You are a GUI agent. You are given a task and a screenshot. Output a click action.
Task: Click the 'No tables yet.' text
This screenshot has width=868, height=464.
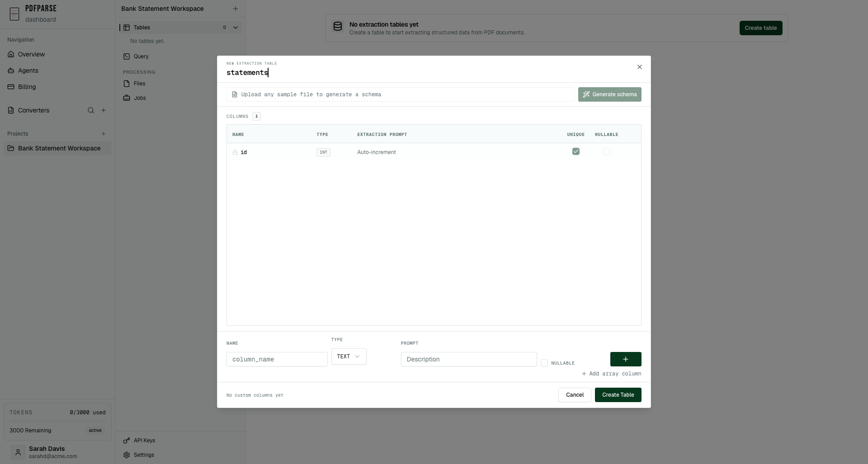tap(147, 41)
